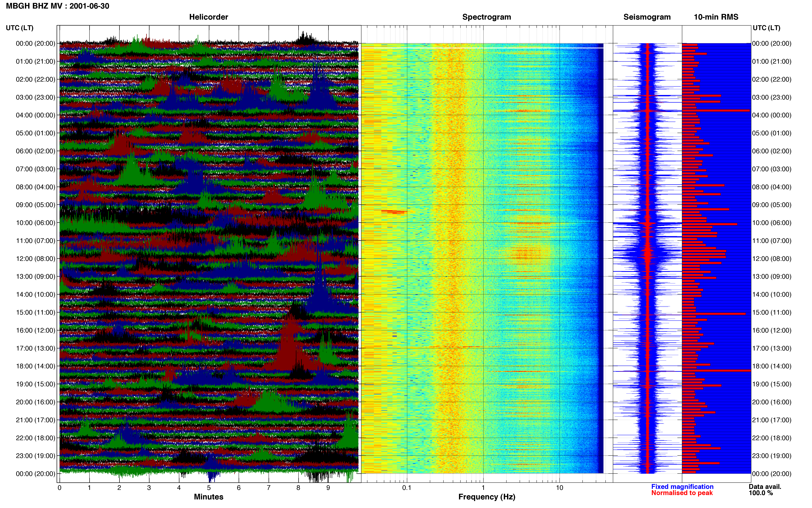Select right time label '09:00 (05:00)'
The image size is (812, 508).
tap(772, 205)
